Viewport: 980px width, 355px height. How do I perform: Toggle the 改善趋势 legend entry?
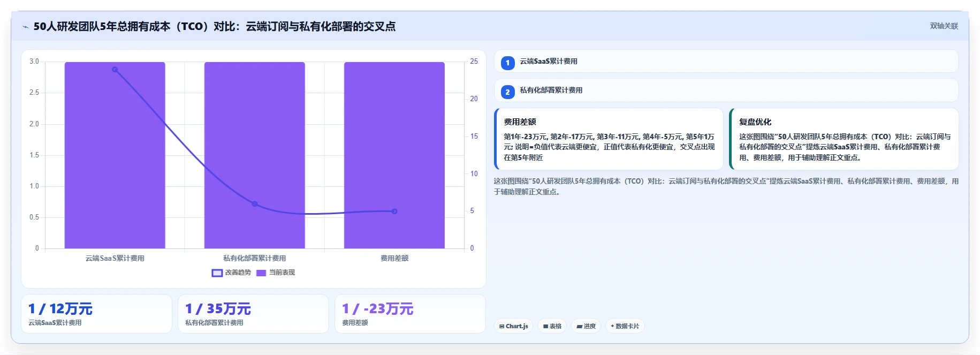point(231,273)
